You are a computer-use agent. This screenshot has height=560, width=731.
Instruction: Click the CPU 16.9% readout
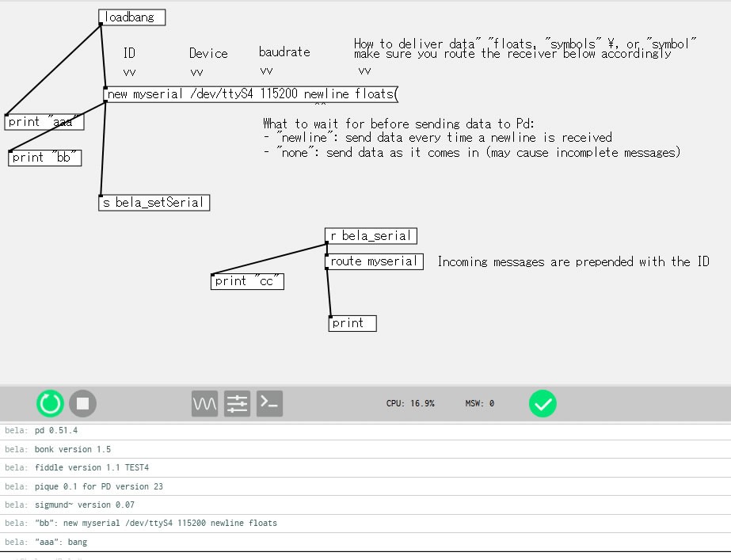[410, 404]
